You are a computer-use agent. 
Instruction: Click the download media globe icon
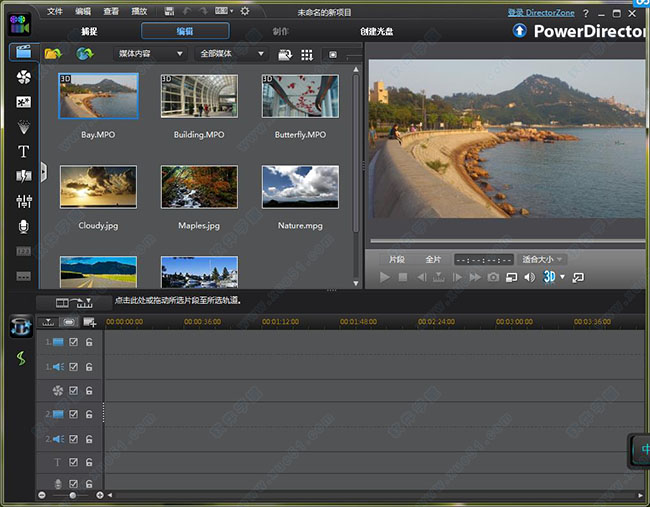click(85, 53)
